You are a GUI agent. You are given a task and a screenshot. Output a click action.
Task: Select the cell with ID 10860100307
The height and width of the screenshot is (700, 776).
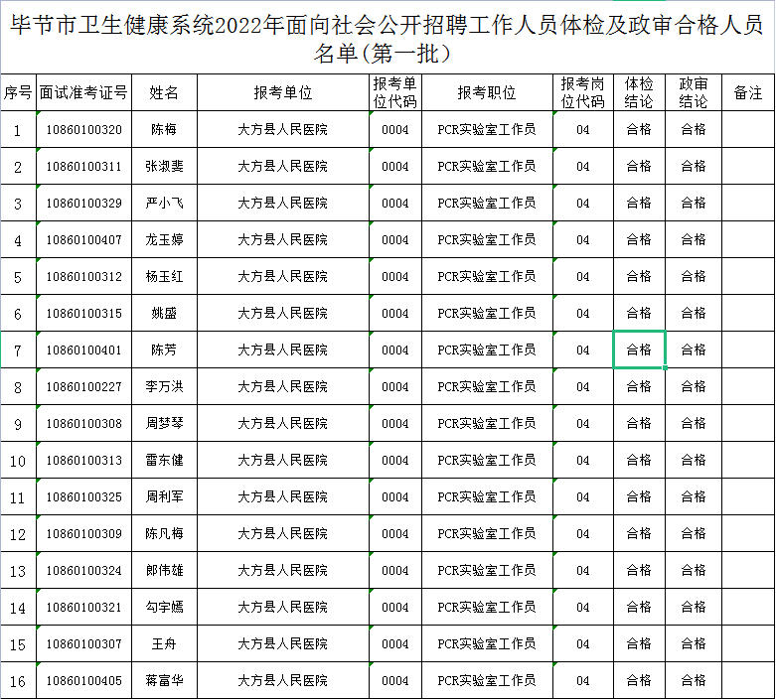[83, 643]
